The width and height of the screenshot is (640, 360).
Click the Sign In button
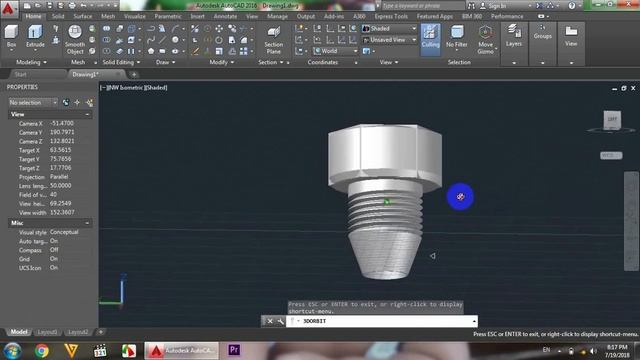click(x=493, y=6)
